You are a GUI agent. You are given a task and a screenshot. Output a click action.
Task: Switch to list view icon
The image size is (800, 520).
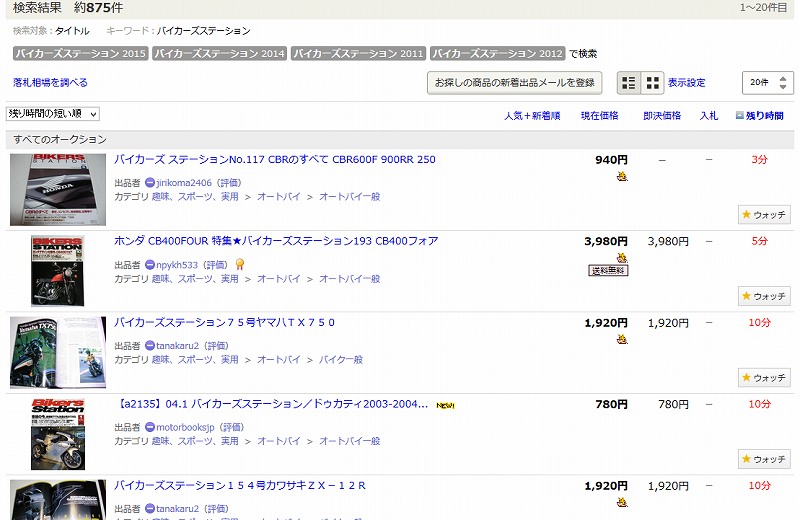point(629,83)
